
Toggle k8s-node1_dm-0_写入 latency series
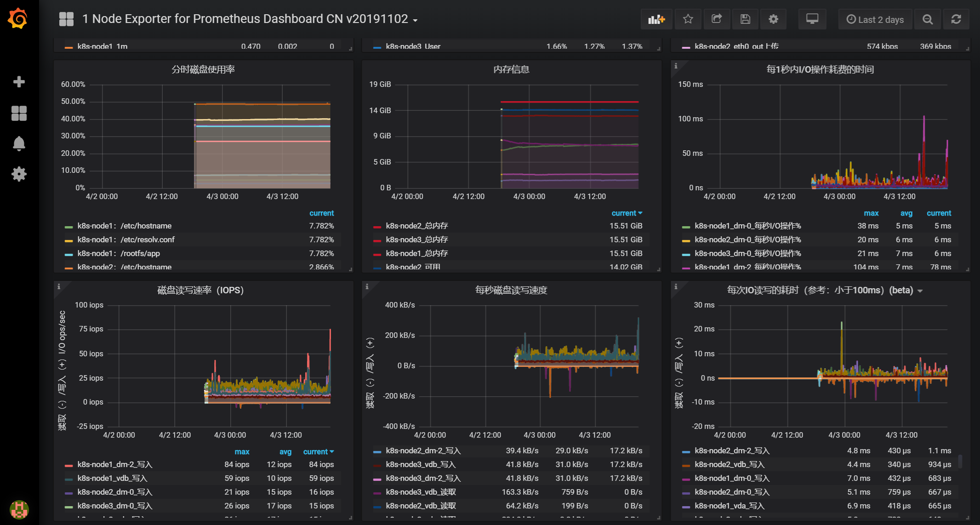coord(732,478)
